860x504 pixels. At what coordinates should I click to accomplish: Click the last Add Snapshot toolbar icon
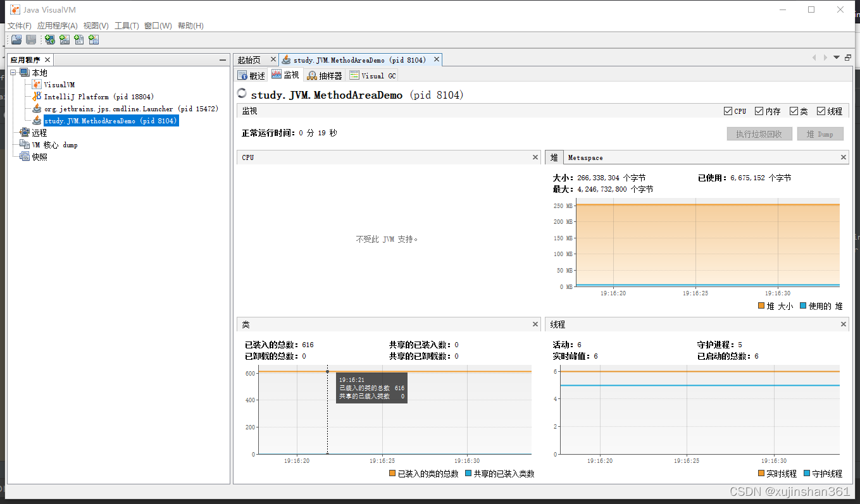pyautogui.click(x=94, y=40)
